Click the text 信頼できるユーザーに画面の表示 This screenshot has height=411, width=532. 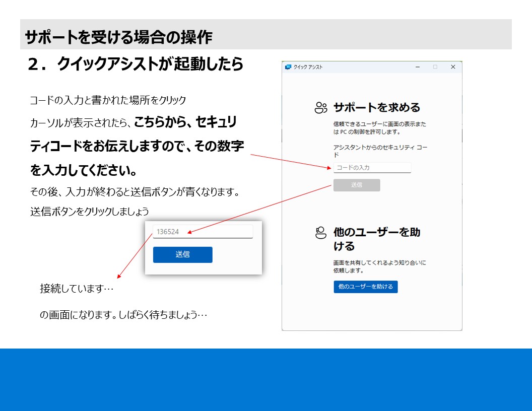tap(380, 128)
